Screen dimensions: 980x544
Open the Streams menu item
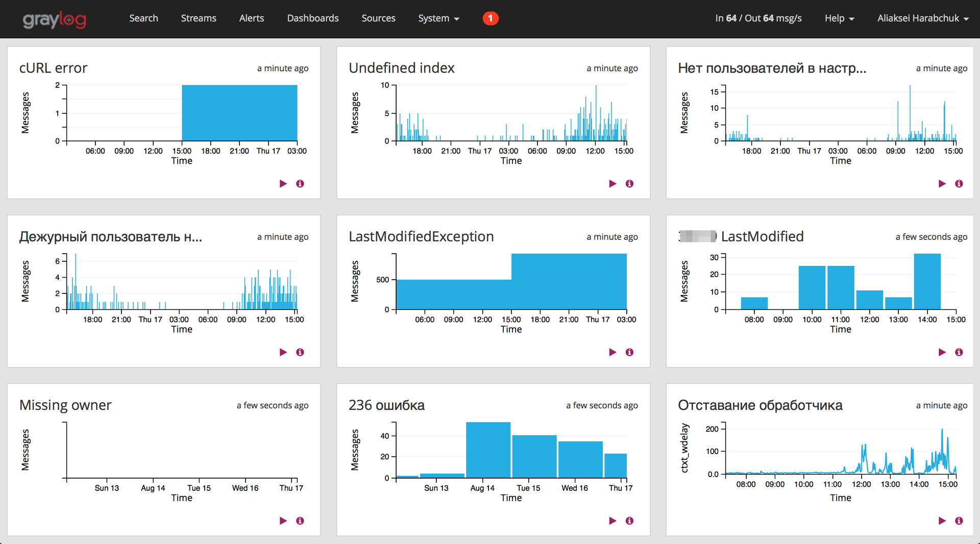(199, 18)
